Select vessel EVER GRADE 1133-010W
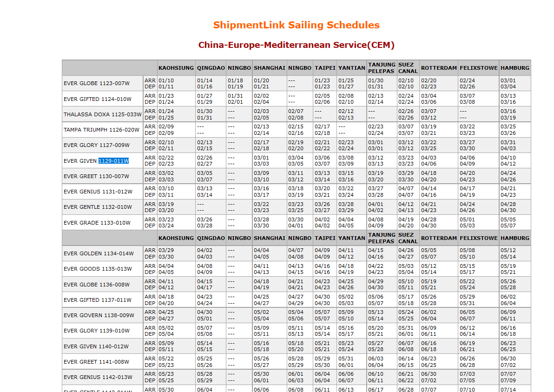Image resolution: width=554 pixels, height=392 pixels. click(97, 223)
